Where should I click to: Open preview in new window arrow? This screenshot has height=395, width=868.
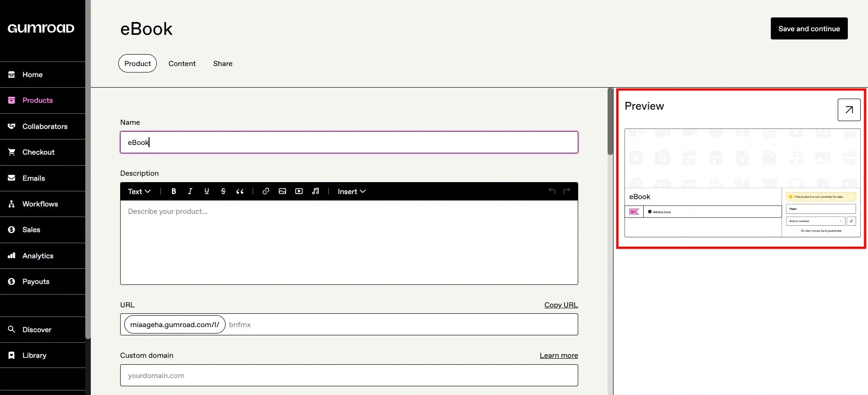(849, 110)
